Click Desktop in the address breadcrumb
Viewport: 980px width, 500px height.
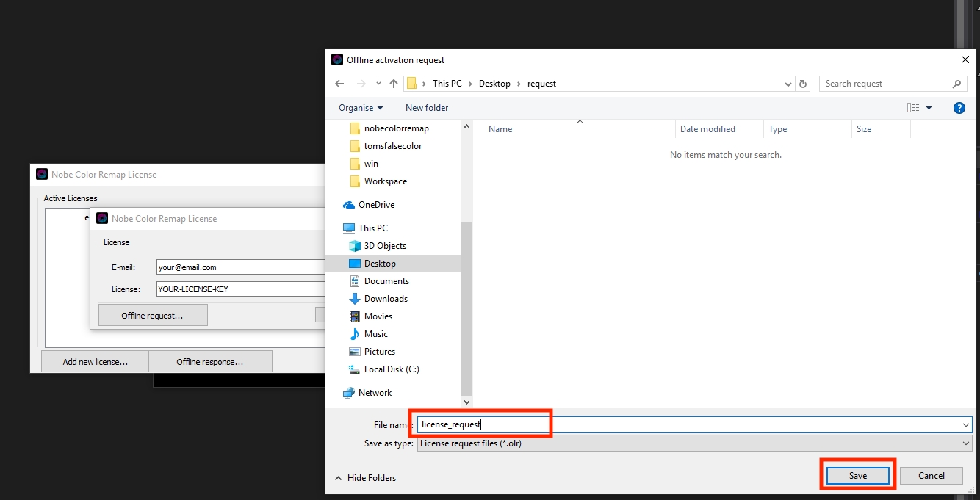pos(494,84)
